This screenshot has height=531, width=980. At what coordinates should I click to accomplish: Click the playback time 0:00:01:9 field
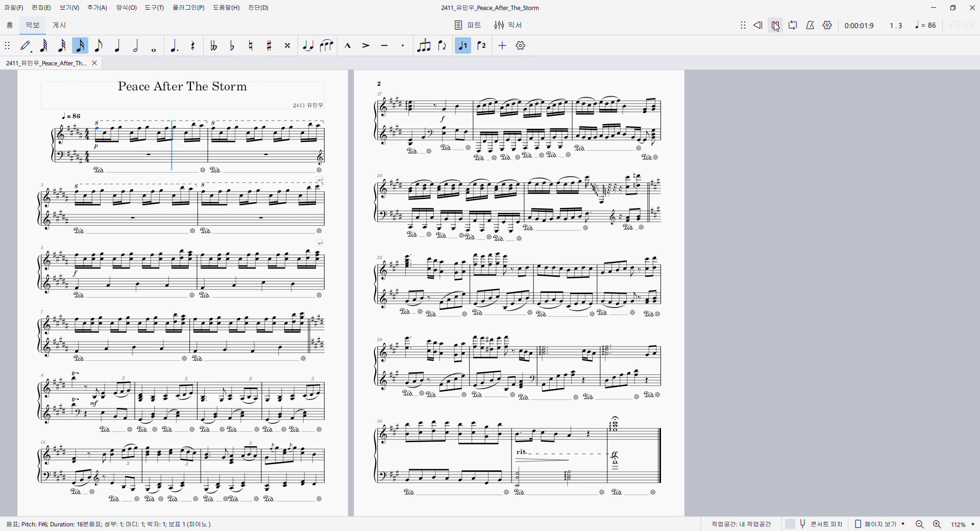coord(859,26)
